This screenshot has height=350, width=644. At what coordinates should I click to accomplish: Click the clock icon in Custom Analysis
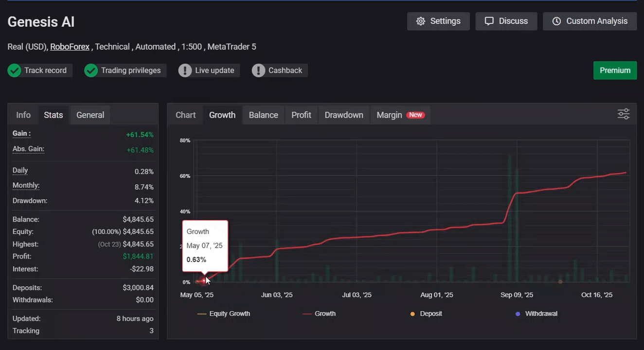coord(556,21)
